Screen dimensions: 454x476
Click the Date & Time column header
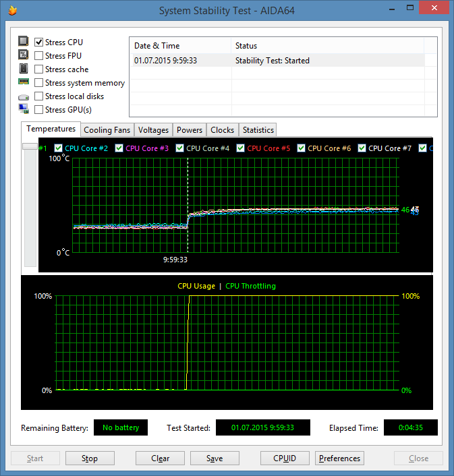[180, 46]
